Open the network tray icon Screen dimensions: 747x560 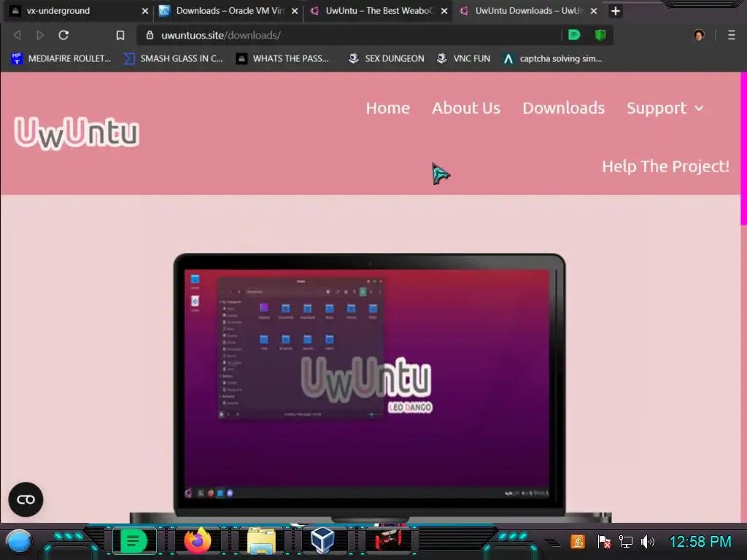point(625,542)
